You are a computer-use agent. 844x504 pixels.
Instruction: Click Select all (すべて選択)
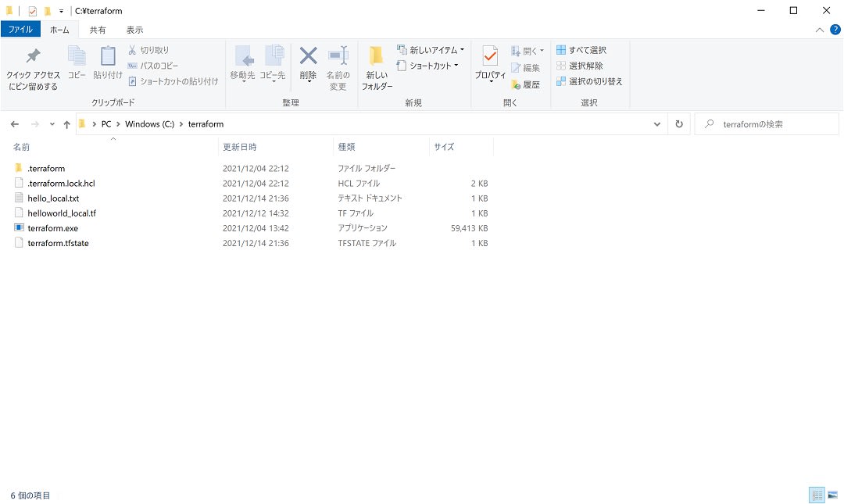(581, 50)
